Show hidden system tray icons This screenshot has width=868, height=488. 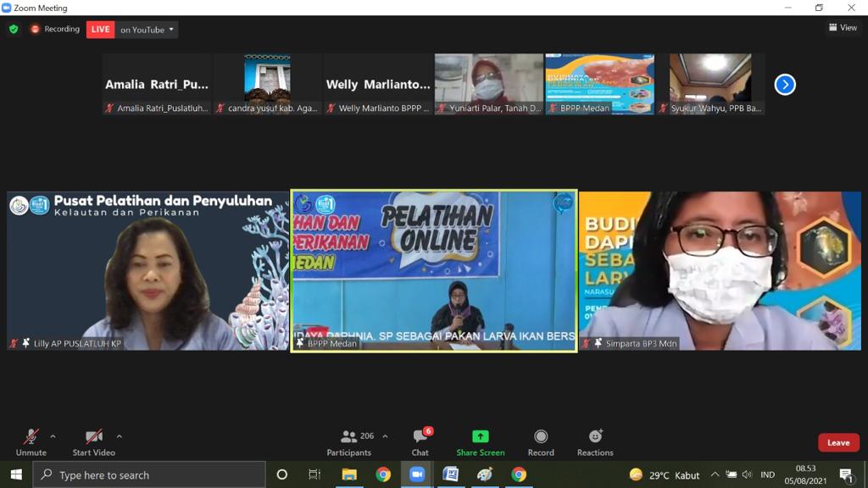[x=715, y=474]
